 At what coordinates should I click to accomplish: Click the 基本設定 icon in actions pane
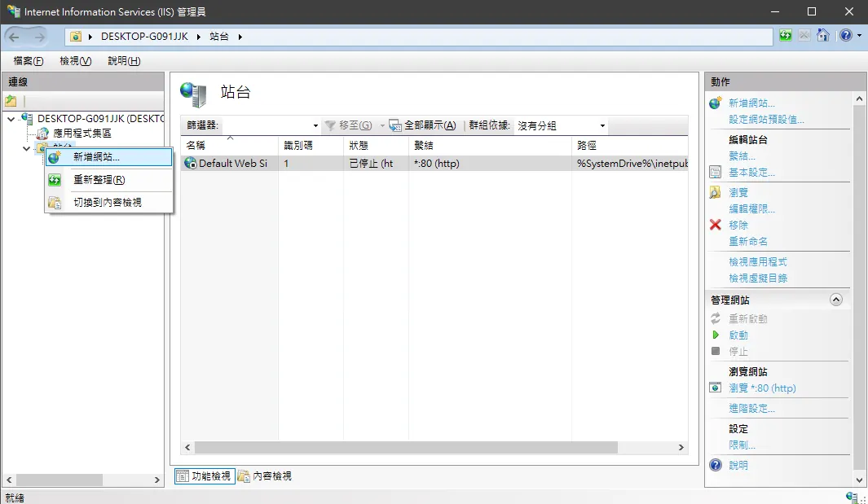716,172
